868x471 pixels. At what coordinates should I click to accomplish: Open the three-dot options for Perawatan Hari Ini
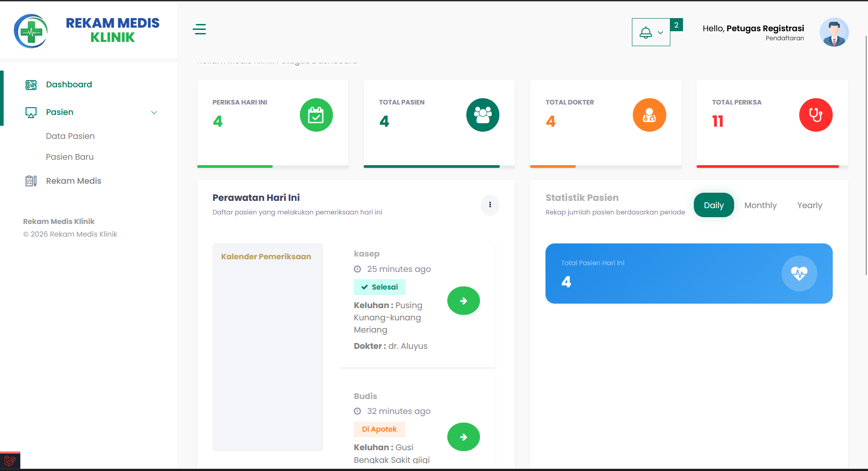pyautogui.click(x=490, y=205)
